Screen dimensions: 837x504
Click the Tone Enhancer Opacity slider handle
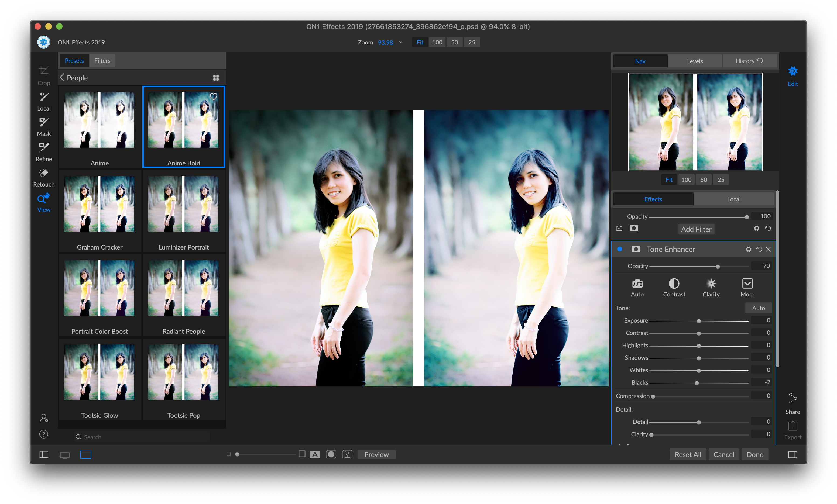(718, 266)
